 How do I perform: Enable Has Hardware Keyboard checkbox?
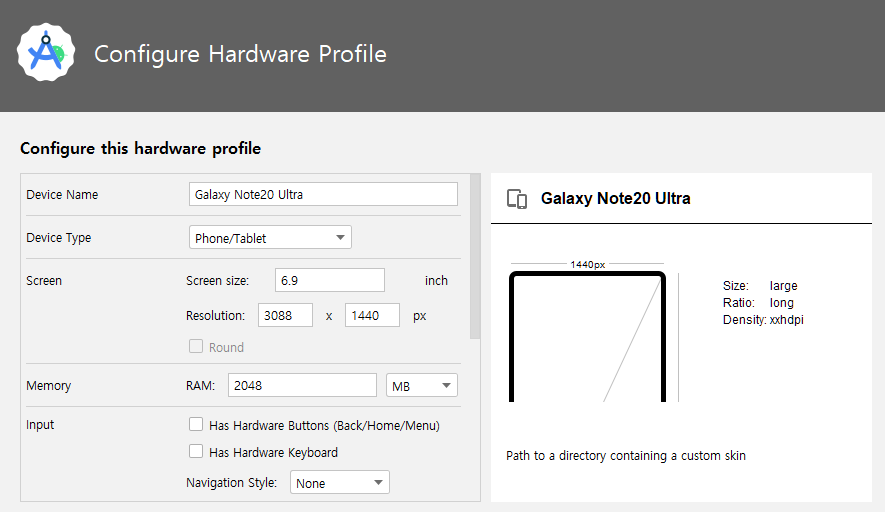[196, 452]
